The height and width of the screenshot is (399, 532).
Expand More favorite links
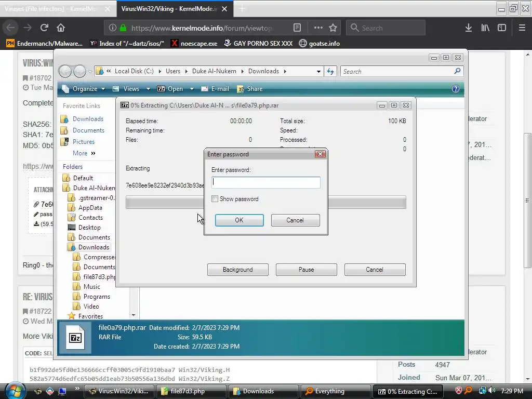tap(84, 153)
